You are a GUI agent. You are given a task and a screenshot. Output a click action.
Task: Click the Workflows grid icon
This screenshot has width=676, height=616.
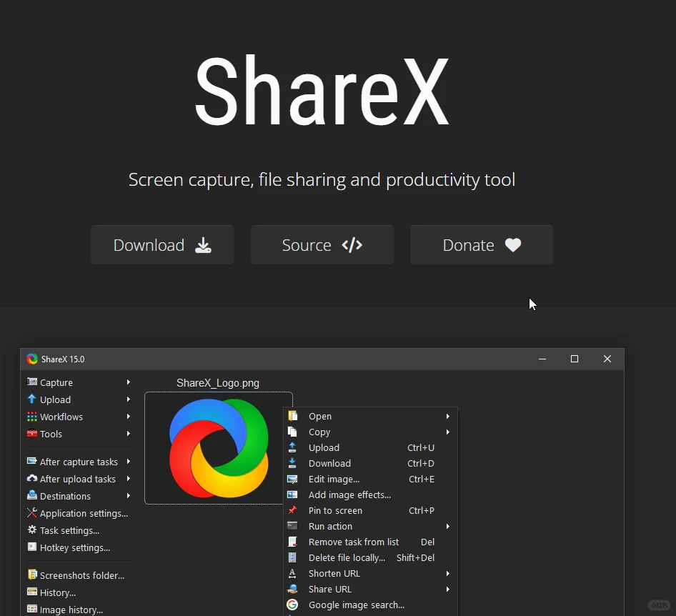(32, 417)
